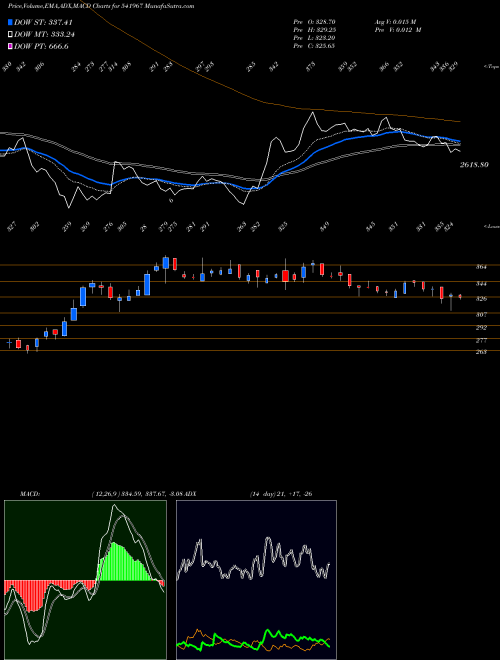
Task: Click the '<Lows' row label
Action: click(491, 226)
